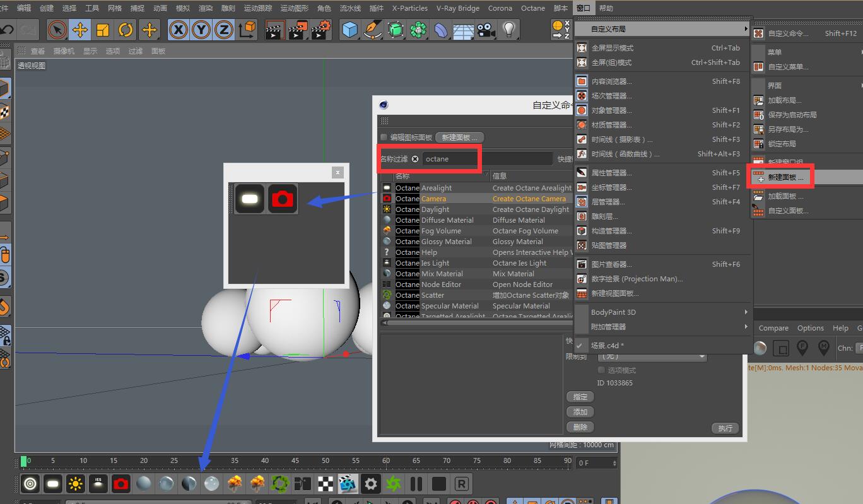The image size is (863, 504).
Task: Select the spline Pen tool
Action: (x=373, y=30)
